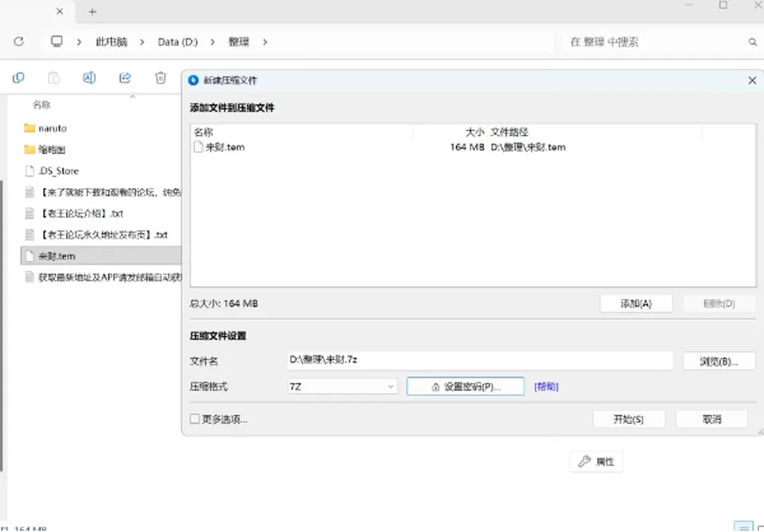This screenshot has height=532, width=764.
Task: Close the current Explorer tab
Action: pos(60,11)
